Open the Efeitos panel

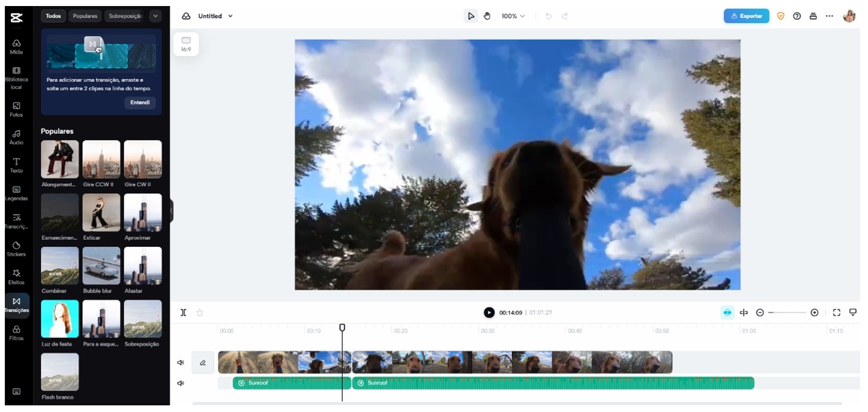click(16, 276)
